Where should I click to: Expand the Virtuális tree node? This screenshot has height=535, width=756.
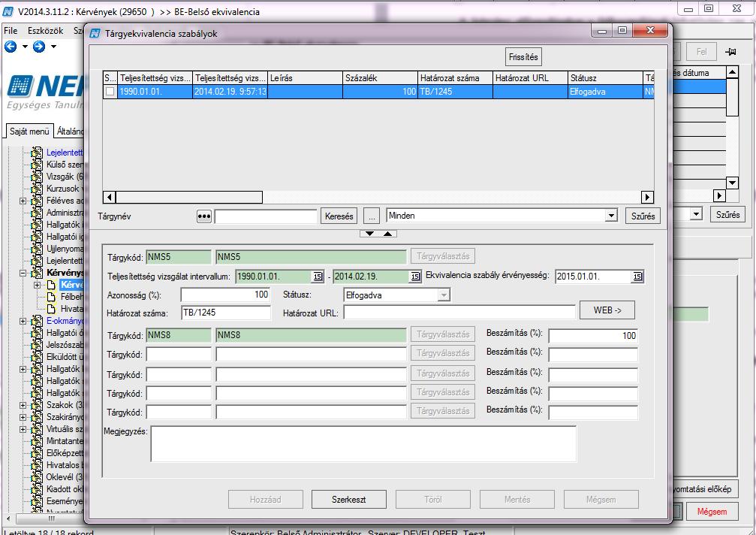(23, 429)
